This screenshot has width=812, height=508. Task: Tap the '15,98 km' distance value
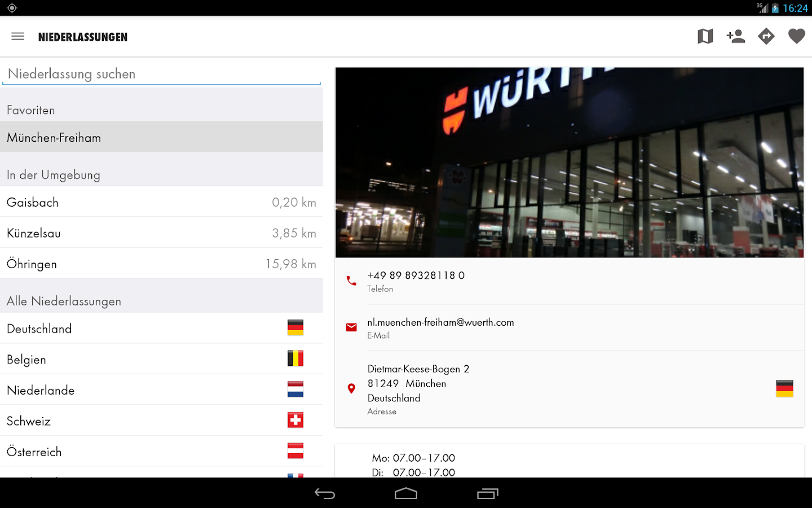pos(290,264)
